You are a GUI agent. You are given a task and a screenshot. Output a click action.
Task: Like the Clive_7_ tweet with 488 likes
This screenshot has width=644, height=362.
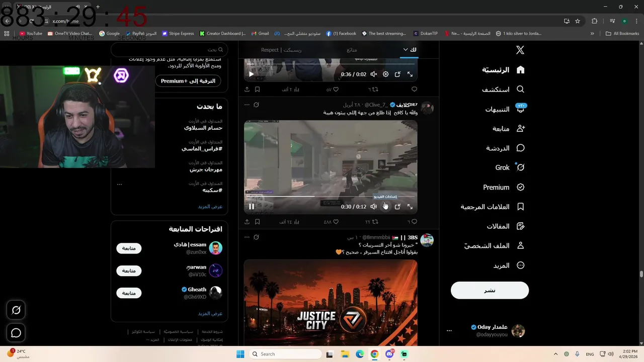click(336, 222)
